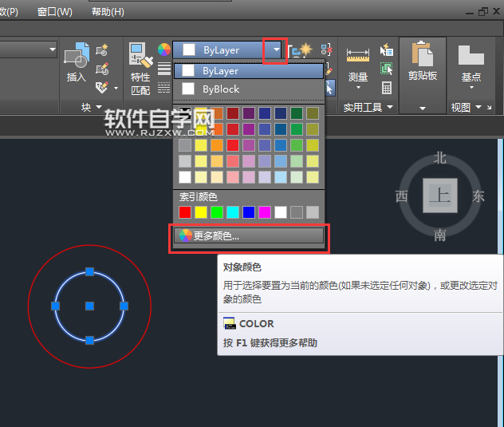This screenshot has height=427, width=504.
Task: Click the Base point view icon
Action: pos(471,55)
